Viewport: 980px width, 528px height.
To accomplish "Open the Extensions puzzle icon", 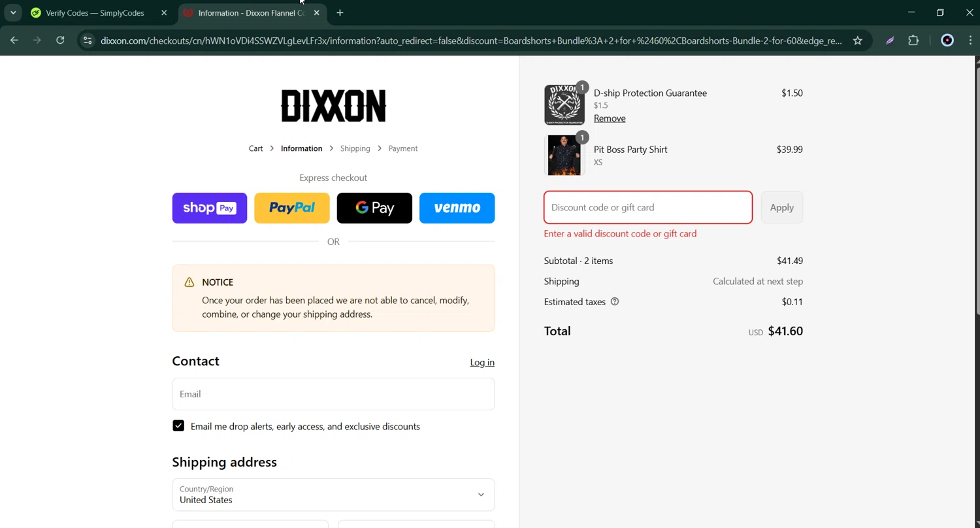I will 913,41.
